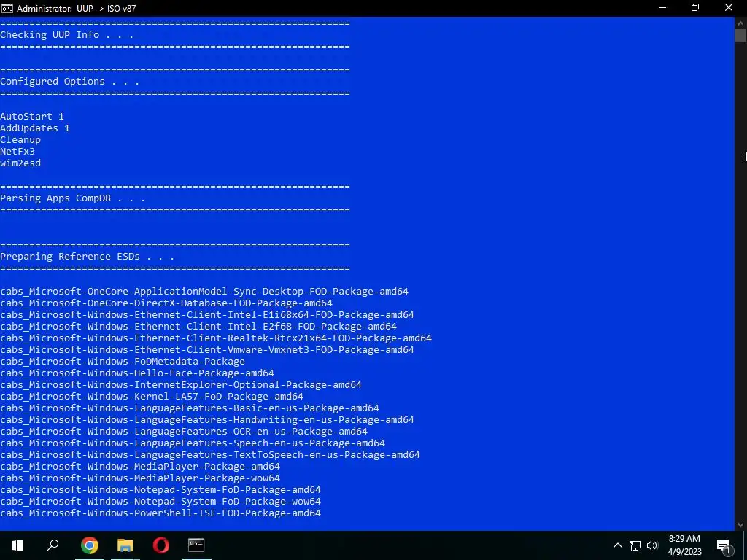
Task: Restore down the console window
Action: click(x=695, y=8)
